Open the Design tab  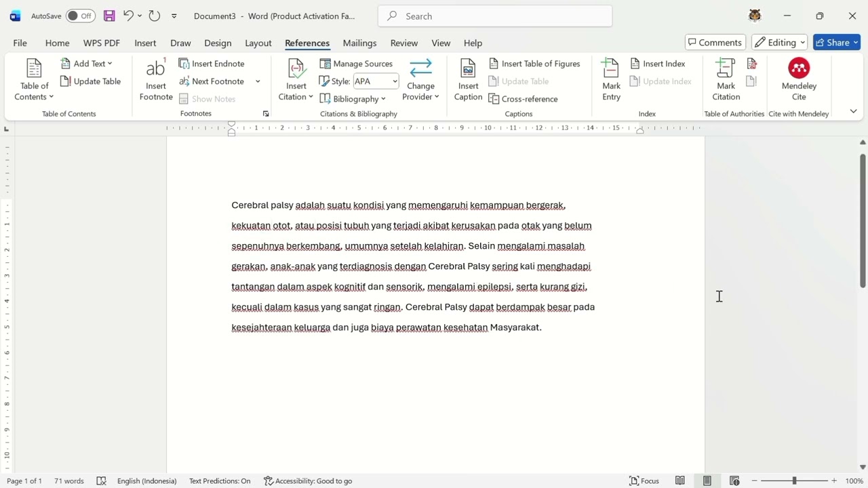coord(218,43)
